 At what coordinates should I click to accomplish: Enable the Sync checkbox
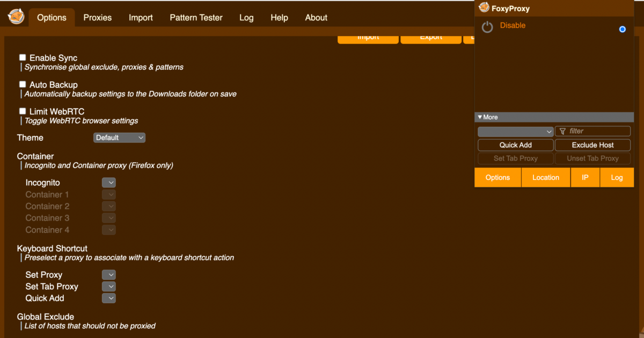click(x=23, y=57)
